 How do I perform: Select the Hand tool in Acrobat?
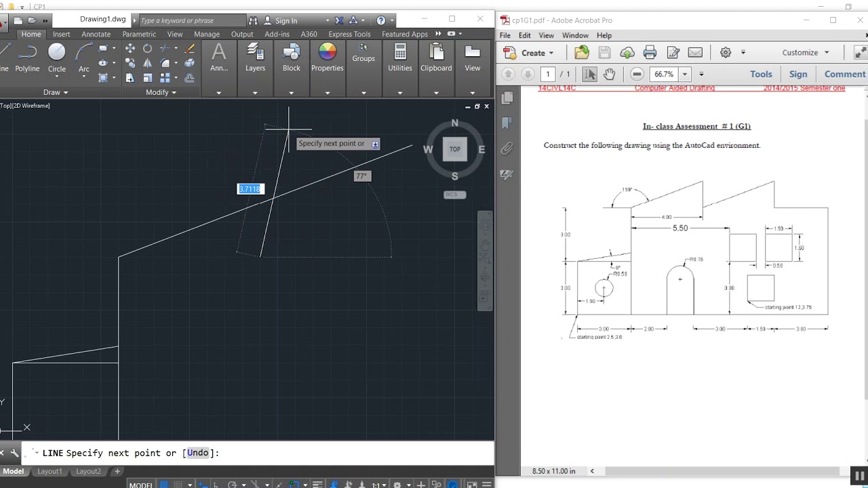pyautogui.click(x=609, y=74)
